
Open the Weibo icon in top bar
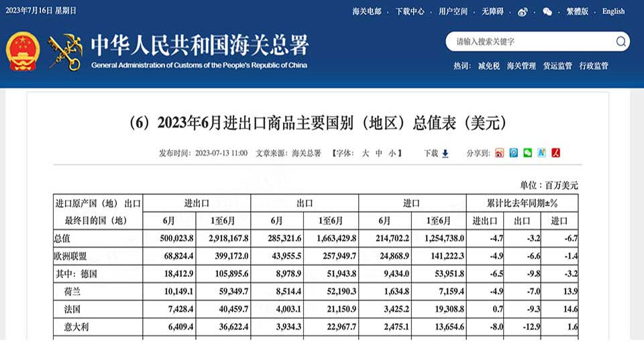click(x=523, y=11)
